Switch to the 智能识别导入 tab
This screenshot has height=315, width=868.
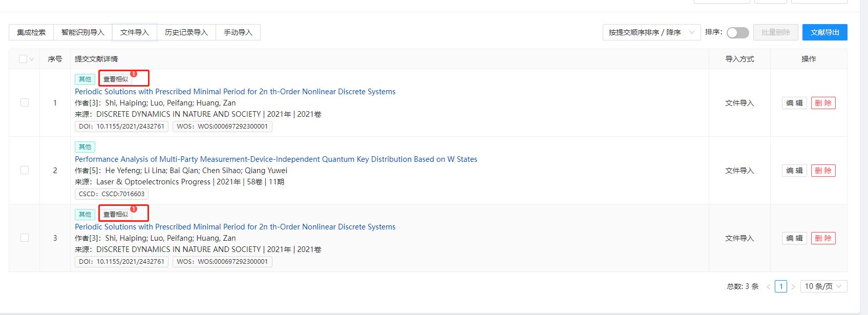83,32
